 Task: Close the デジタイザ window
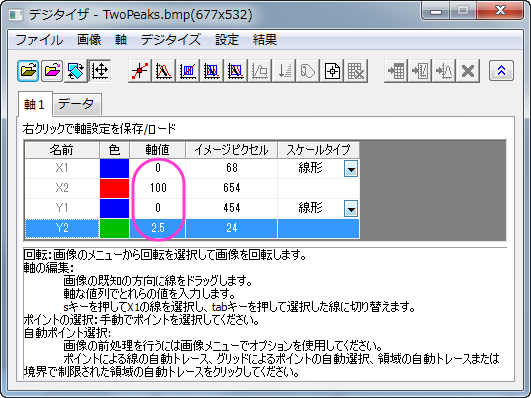pyautogui.click(x=500, y=11)
